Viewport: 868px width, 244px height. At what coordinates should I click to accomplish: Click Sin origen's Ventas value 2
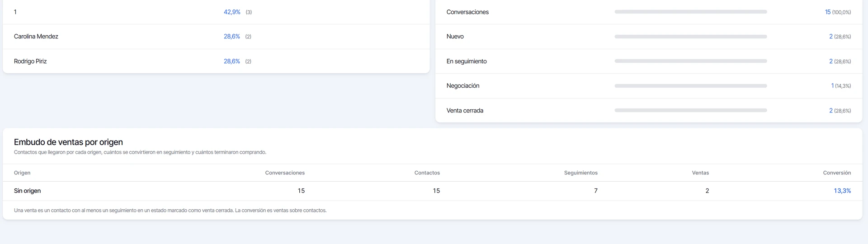tap(707, 191)
